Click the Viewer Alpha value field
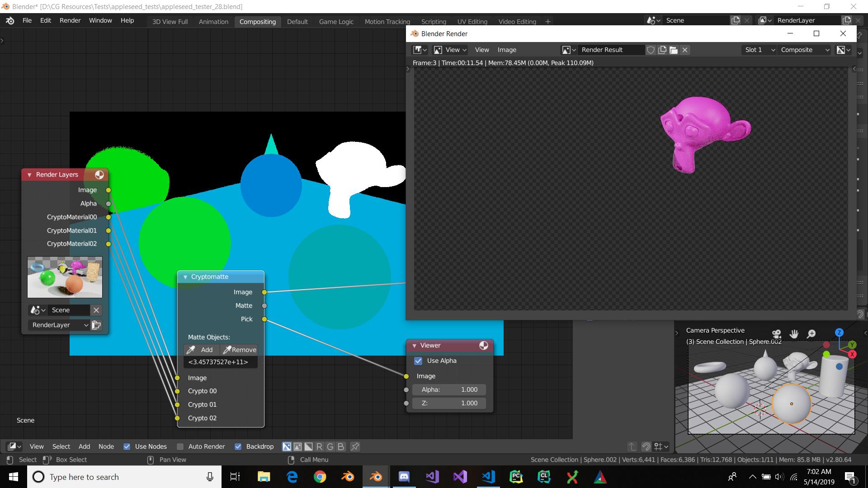This screenshot has width=868, height=488. [449, 389]
